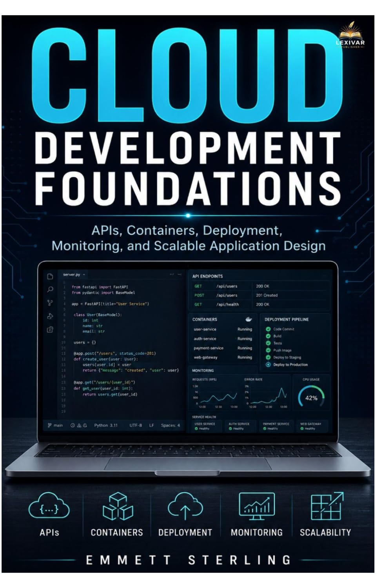Image resolution: width=392 pixels, height=588 pixels.
Task: Click the Payment Service healthy check icon
Action: tap(265, 429)
